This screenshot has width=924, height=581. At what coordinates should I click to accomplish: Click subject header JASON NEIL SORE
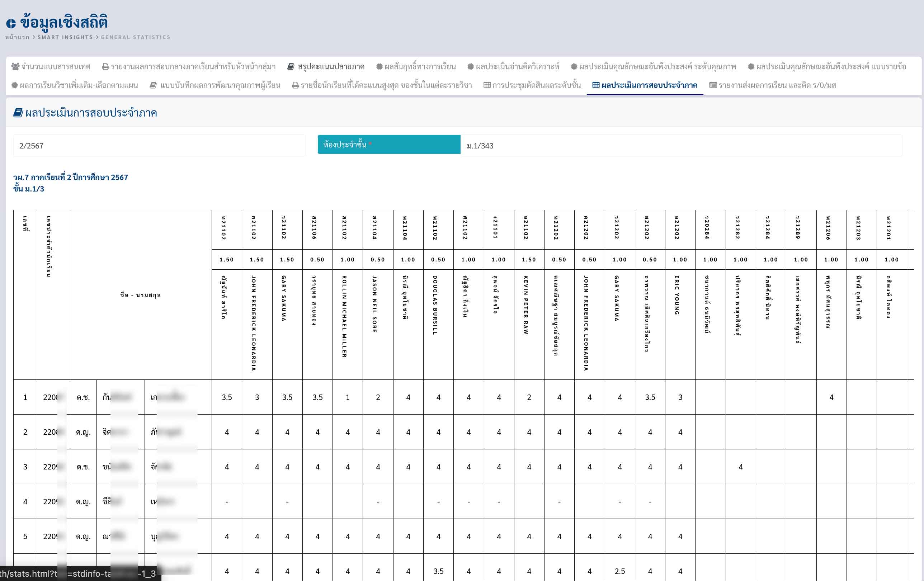pyautogui.click(x=374, y=304)
